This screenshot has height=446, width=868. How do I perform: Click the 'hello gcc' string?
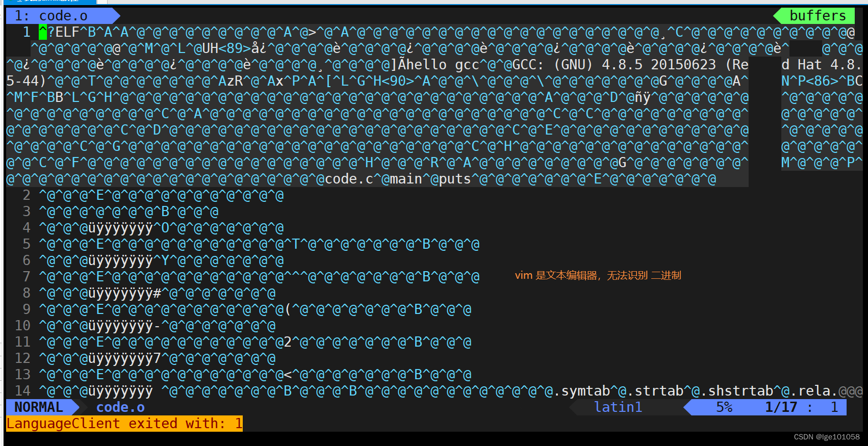click(443, 65)
